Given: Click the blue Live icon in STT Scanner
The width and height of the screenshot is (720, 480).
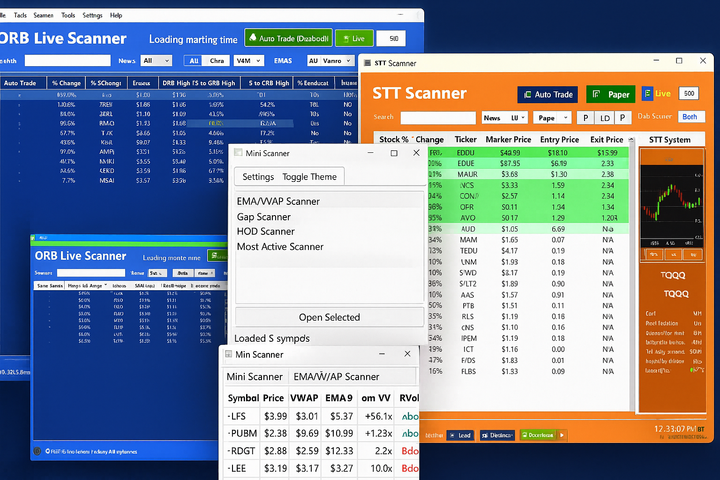Looking at the screenshot, I should pyautogui.click(x=647, y=94).
